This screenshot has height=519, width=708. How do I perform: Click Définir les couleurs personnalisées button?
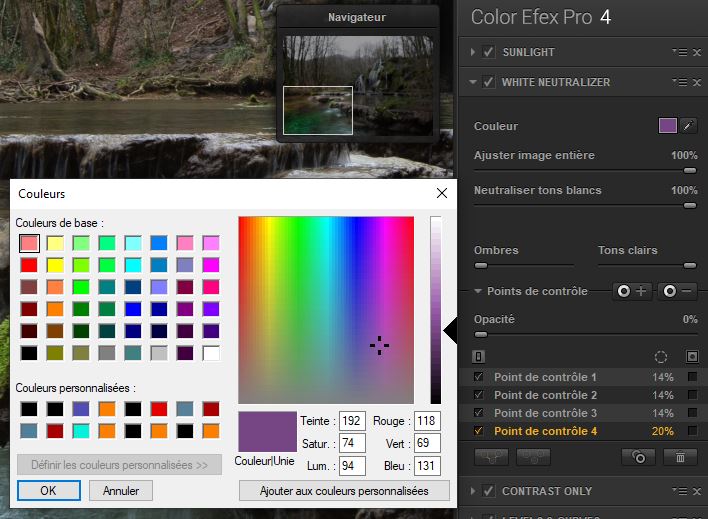(x=119, y=465)
